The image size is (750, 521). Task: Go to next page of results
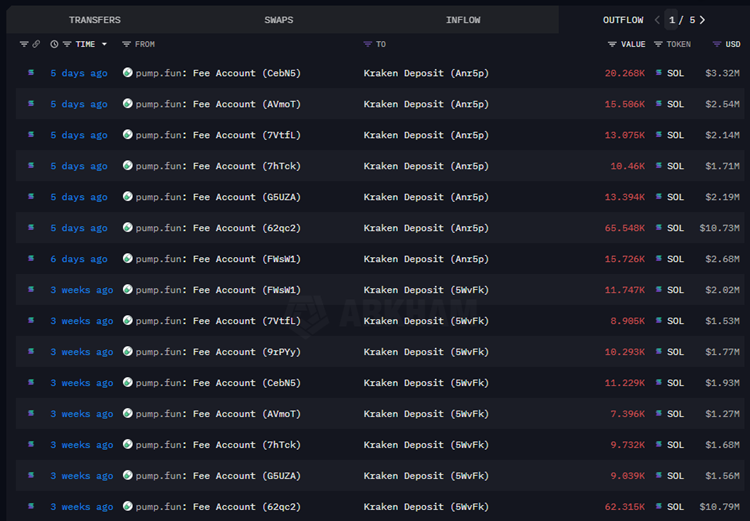point(703,20)
